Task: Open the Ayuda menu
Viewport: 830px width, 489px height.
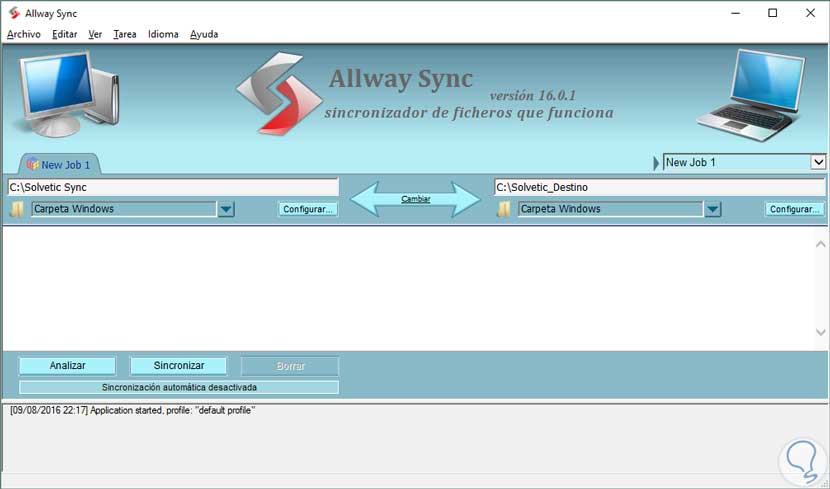Action: pyautogui.click(x=204, y=34)
